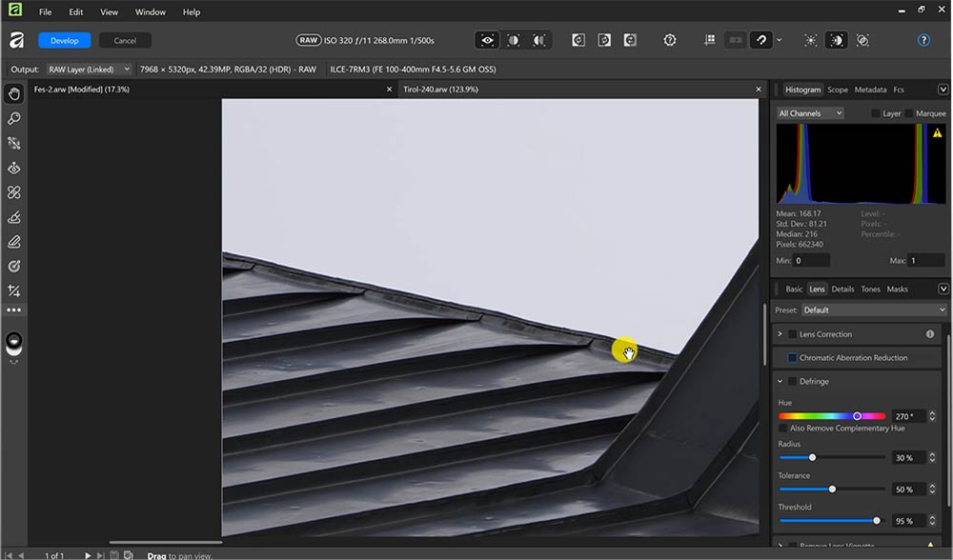Click the Tolerance slider handle

pos(831,489)
